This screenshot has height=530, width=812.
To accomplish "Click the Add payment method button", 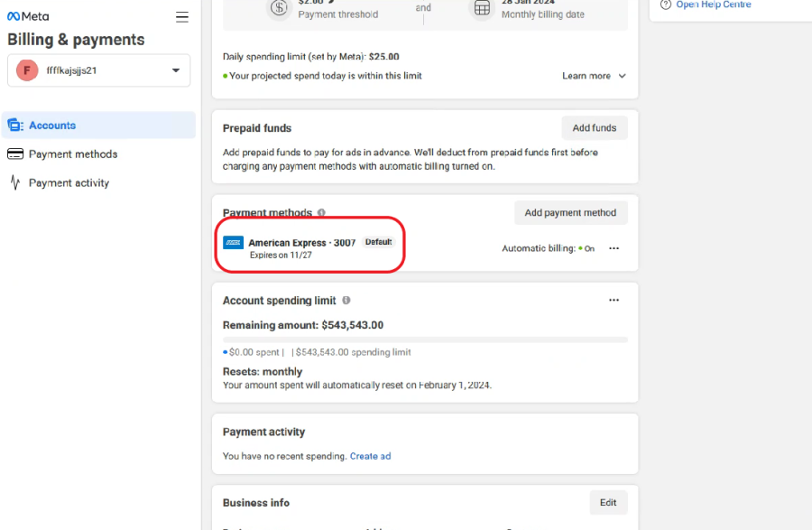I will point(570,213).
